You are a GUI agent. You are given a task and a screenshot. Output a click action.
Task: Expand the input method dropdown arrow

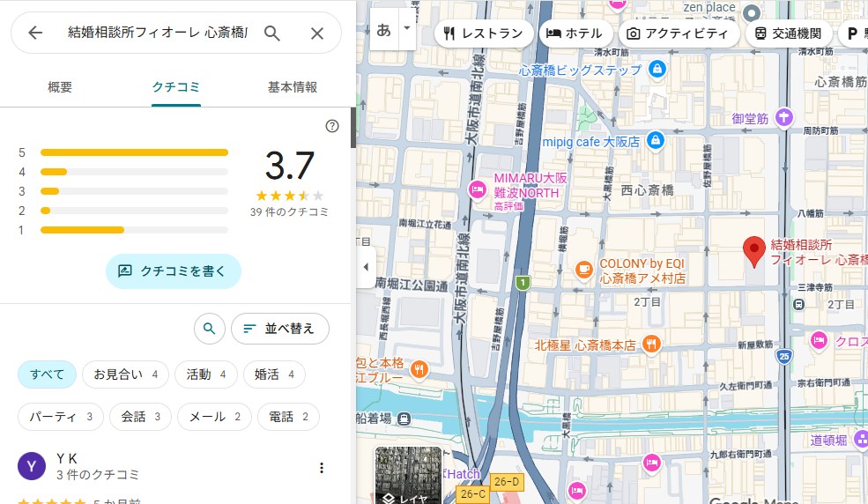tap(406, 28)
